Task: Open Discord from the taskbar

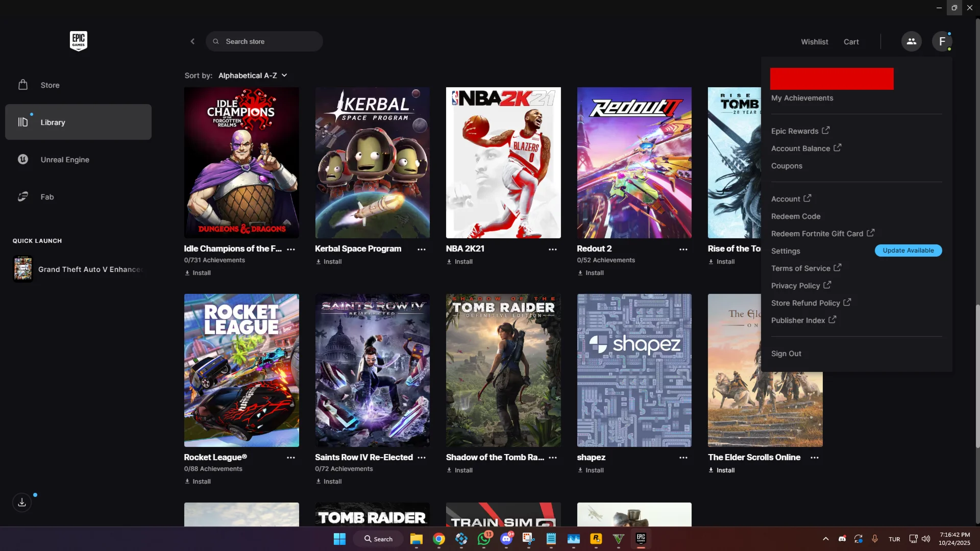Action: tap(506, 539)
